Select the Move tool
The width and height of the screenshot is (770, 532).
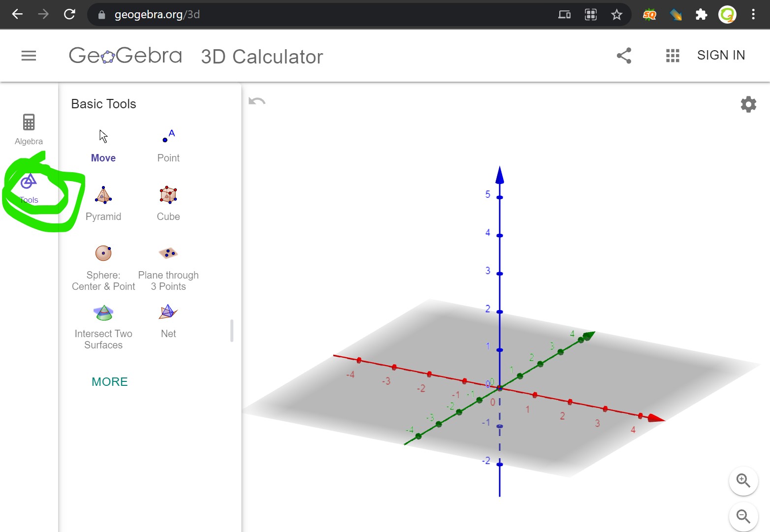(x=103, y=146)
